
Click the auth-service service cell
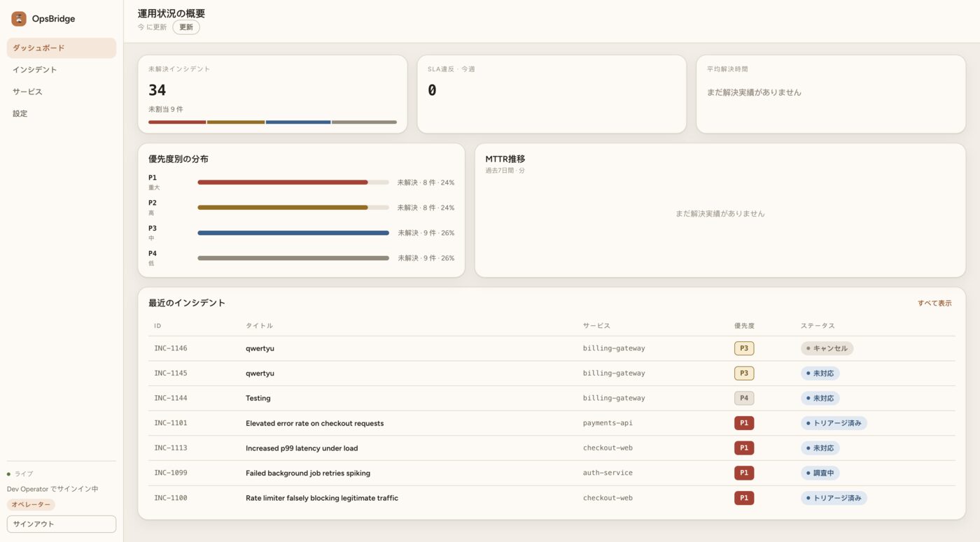(x=608, y=473)
